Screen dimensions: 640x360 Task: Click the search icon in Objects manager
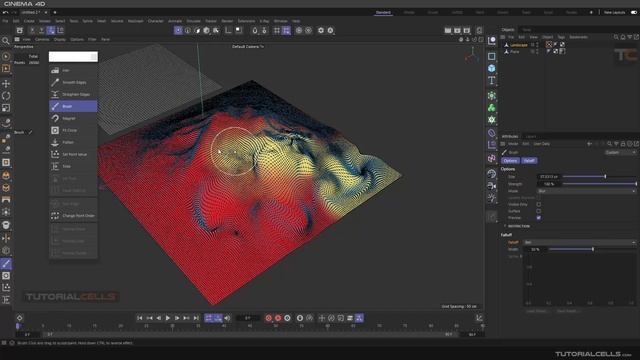tap(616, 37)
